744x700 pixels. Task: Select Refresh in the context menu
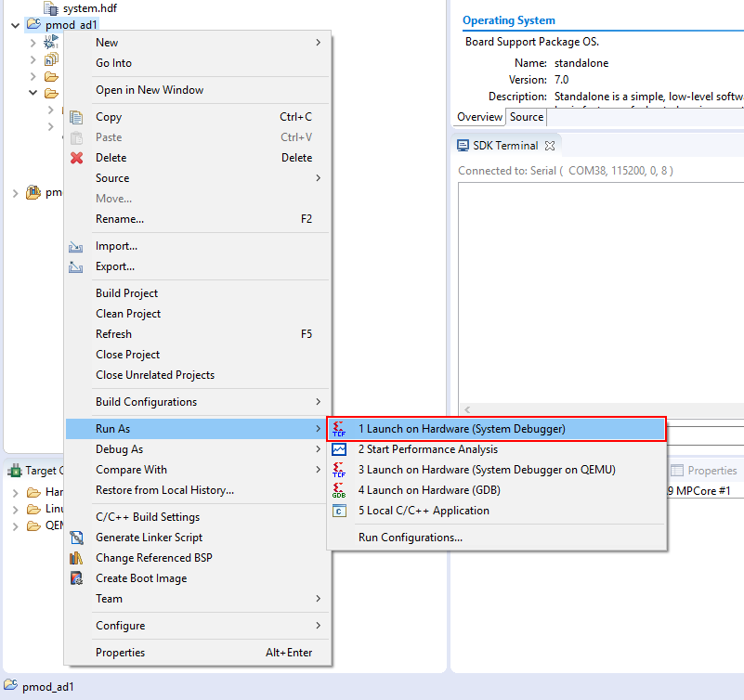pyautogui.click(x=198, y=334)
